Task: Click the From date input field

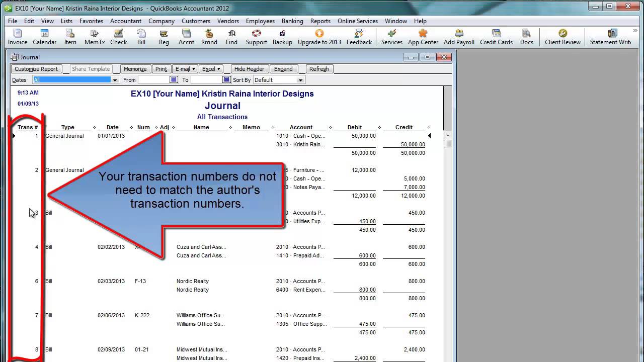Action: click(154, 79)
